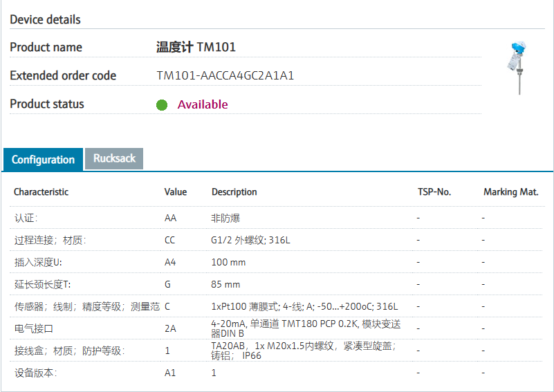Click the product name 温度计 TM101
The width and height of the screenshot is (554, 392).
click(196, 47)
